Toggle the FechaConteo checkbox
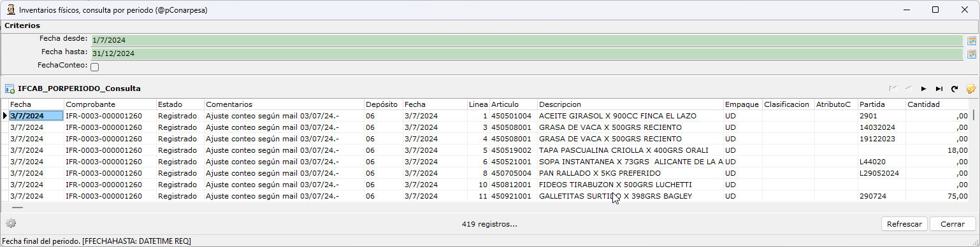Screen dimensions: 980x247 pos(94,67)
